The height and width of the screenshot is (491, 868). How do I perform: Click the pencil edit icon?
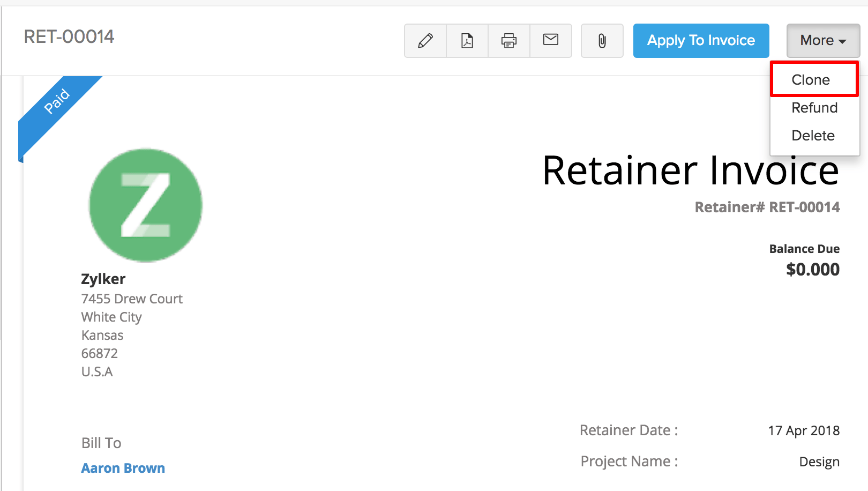(425, 41)
